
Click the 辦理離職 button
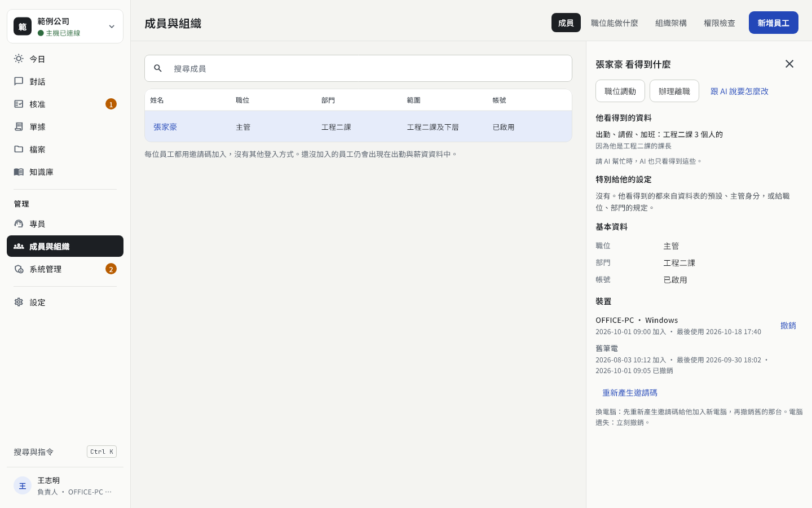tap(674, 91)
